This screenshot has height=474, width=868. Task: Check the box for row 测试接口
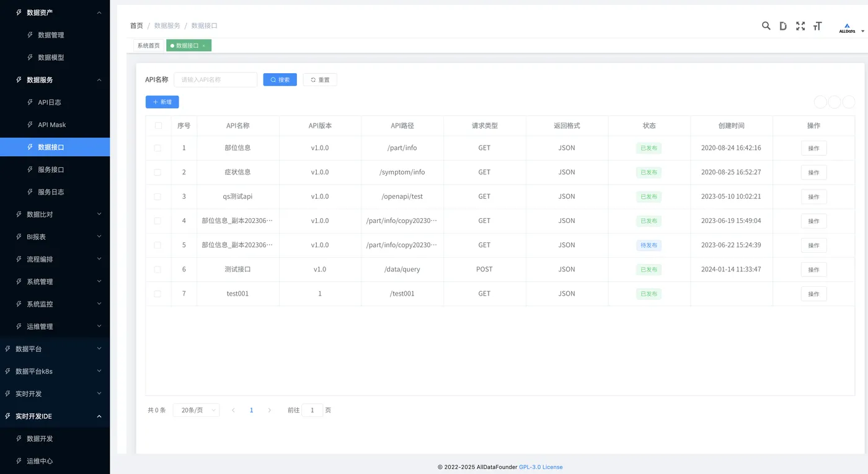click(157, 270)
